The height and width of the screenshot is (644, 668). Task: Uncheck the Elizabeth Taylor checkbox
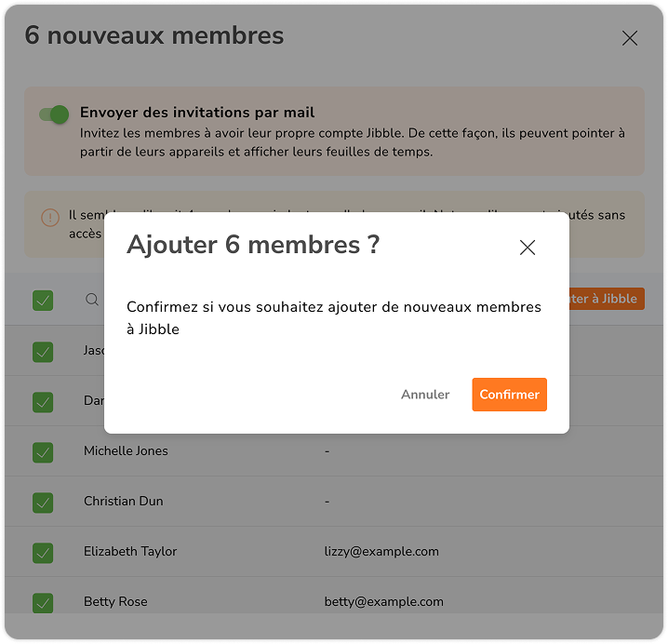(x=43, y=552)
